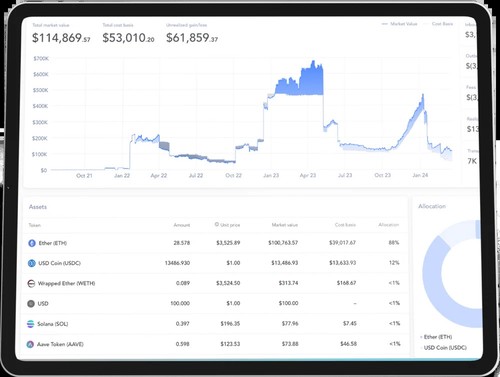The height and width of the screenshot is (377, 500).
Task: Click the Assets section heading
Action: coord(38,207)
